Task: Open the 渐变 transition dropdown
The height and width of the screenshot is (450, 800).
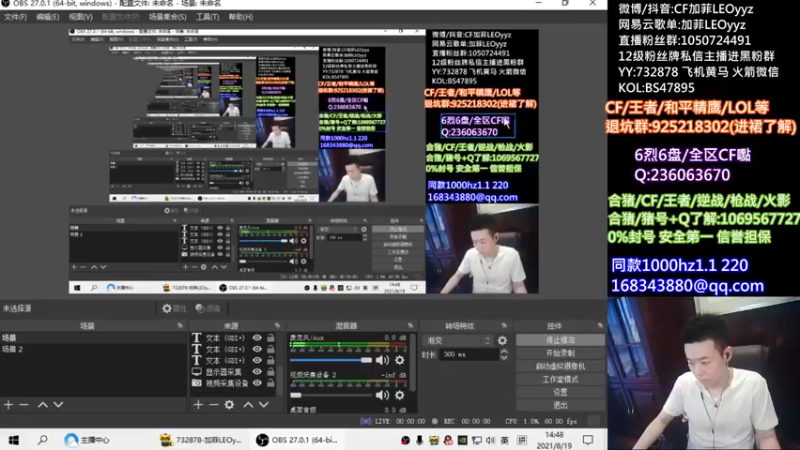Action: [x=458, y=340]
